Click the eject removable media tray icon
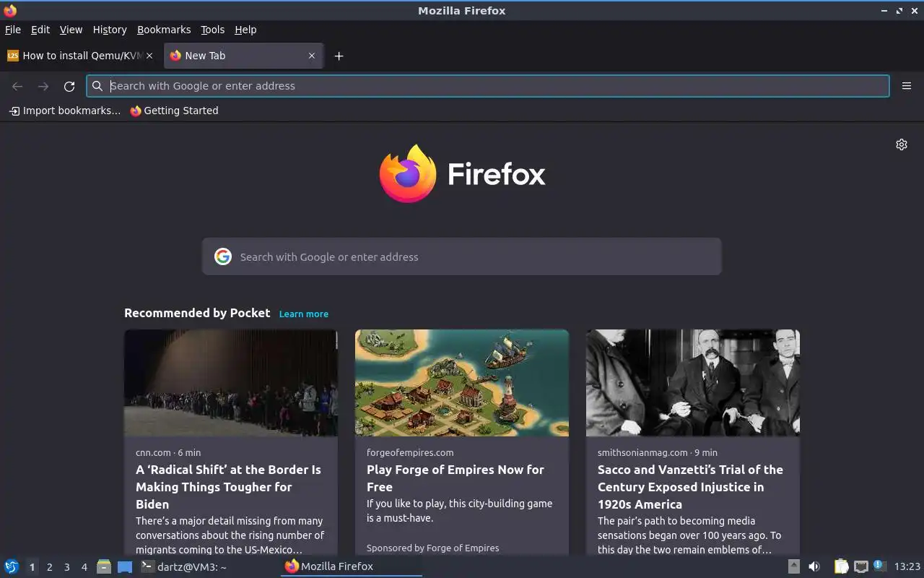This screenshot has height=578, width=924. (793, 566)
